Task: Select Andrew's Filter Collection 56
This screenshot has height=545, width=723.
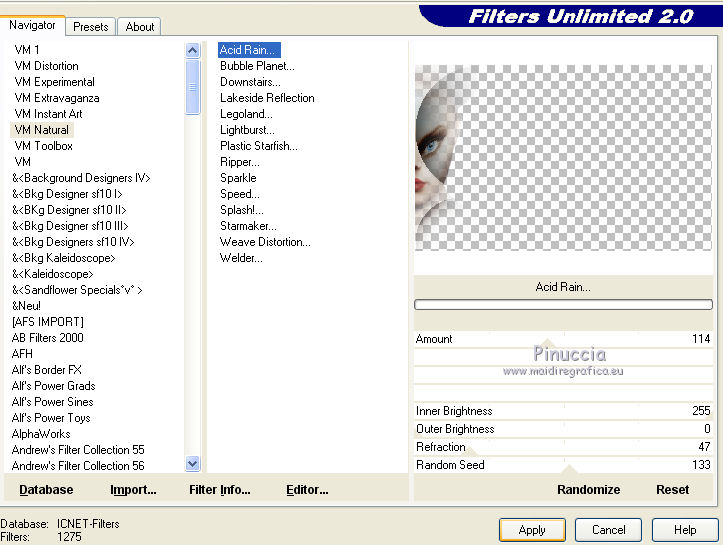Action: (x=78, y=466)
